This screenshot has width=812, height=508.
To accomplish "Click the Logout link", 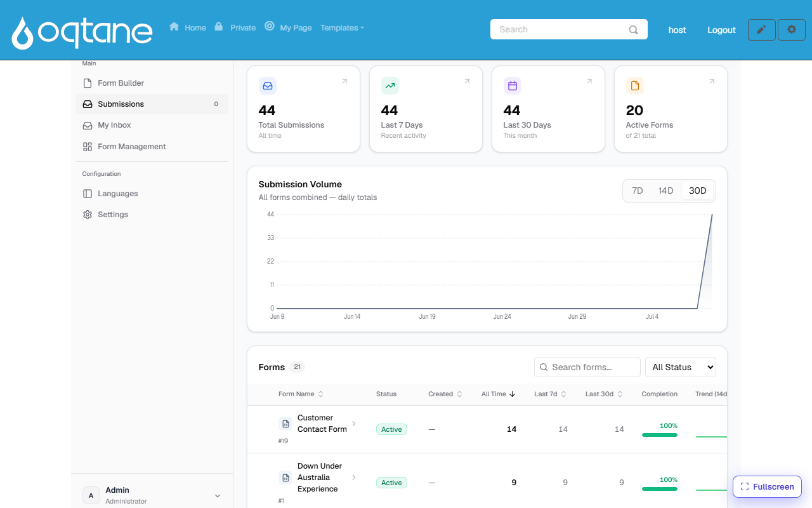I will pyautogui.click(x=721, y=30).
